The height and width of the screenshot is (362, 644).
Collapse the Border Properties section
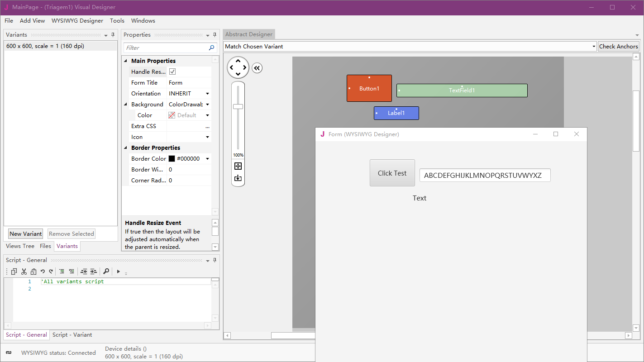pyautogui.click(x=126, y=148)
